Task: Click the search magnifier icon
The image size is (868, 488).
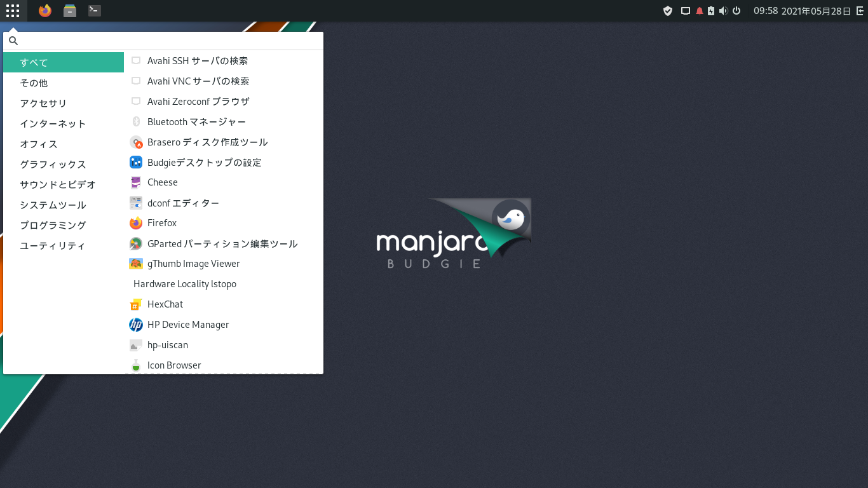Action: [13, 41]
